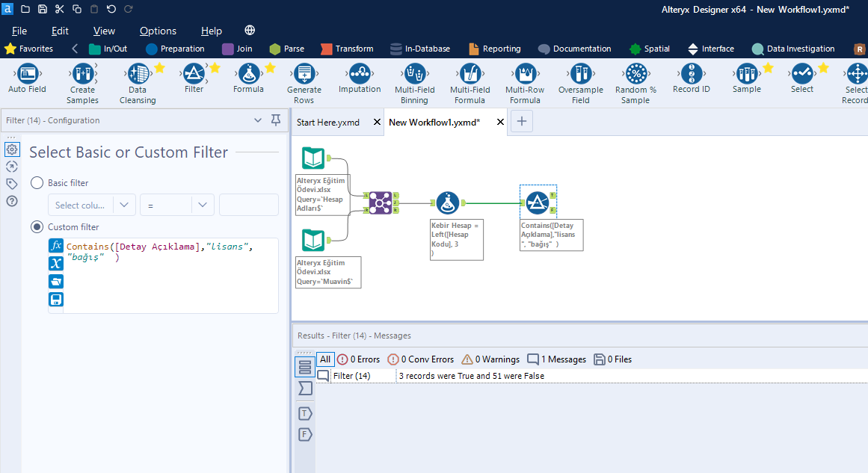The width and height of the screenshot is (868, 473).
Task: Select the Filter node on canvas
Action: [x=537, y=202]
